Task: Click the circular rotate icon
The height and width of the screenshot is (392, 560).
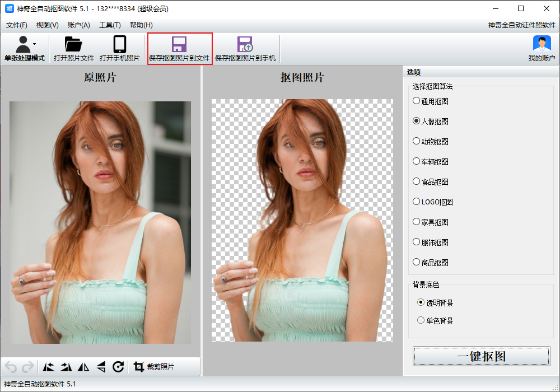Action: pos(118,367)
